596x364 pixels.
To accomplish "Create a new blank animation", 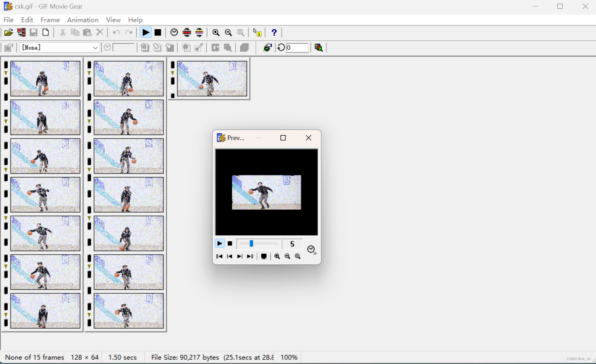I will coord(46,33).
